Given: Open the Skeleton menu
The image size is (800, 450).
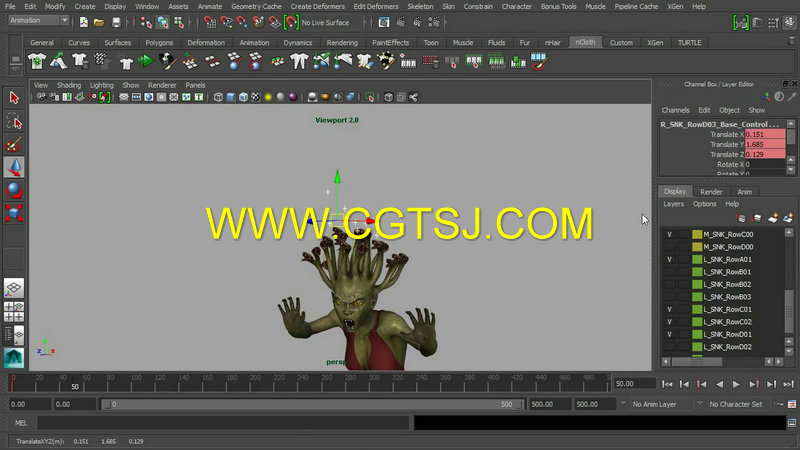Looking at the screenshot, I should [x=420, y=7].
